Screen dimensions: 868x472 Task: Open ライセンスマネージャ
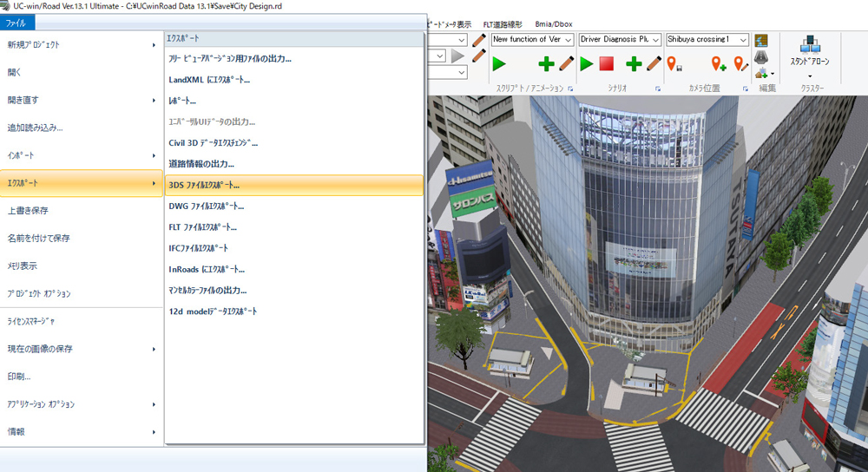click(x=82, y=322)
